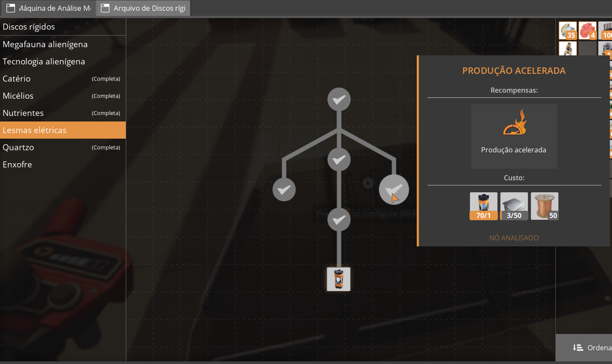
Task: Open the Quartzo research tree
Action: coord(63,147)
